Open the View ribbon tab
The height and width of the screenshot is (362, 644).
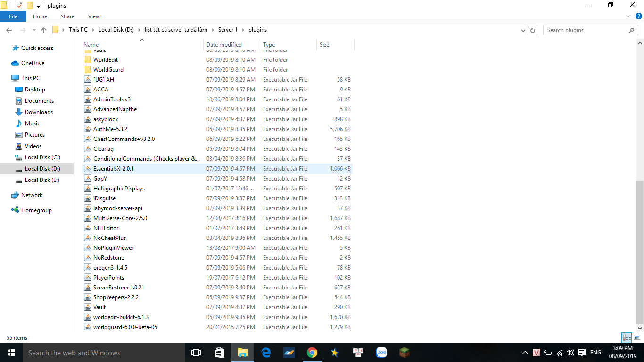pos(94,16)
